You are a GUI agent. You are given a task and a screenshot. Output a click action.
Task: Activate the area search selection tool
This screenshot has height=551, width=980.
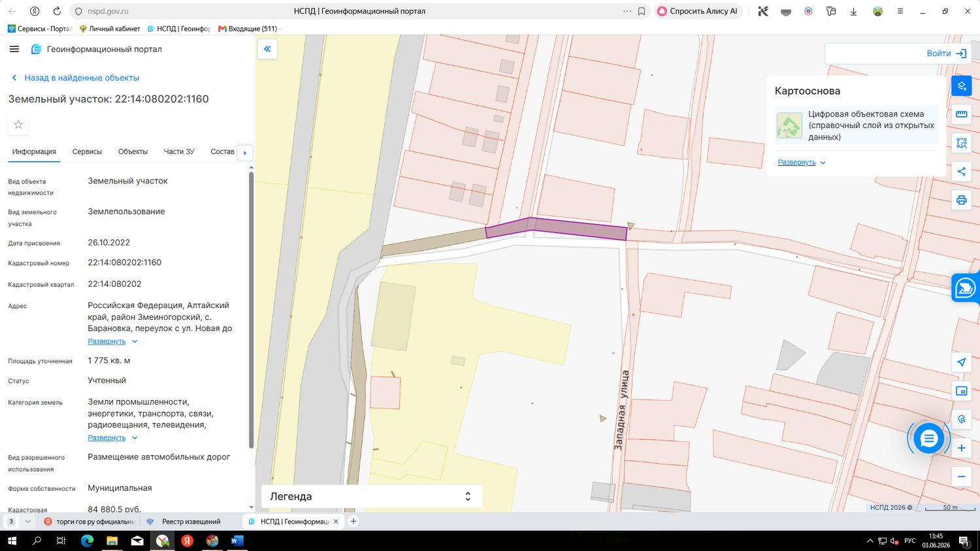(x=962, y=143)
